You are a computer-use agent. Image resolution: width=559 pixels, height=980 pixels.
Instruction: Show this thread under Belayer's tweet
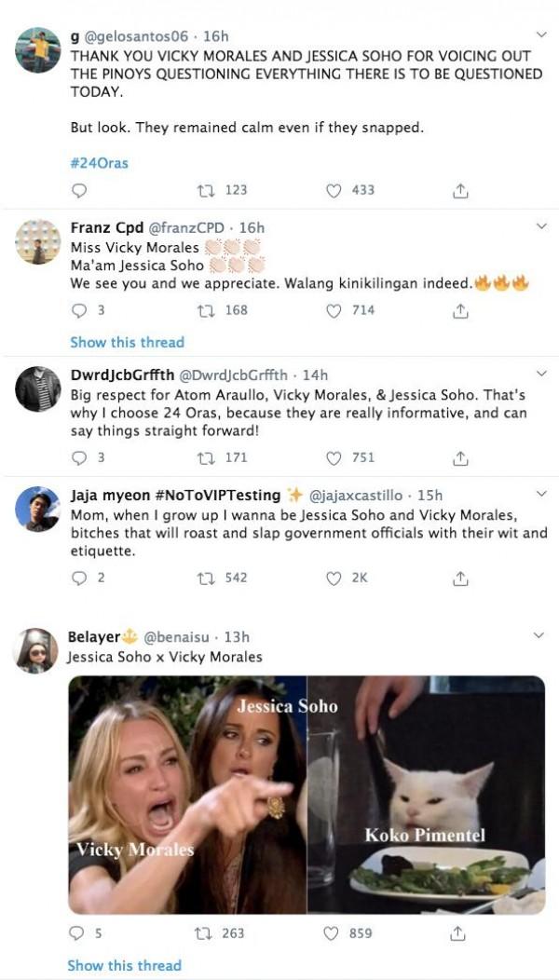(124, 965)
